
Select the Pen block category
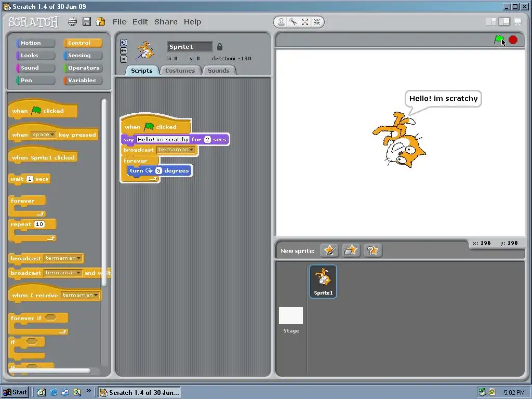tap(35, 81)
